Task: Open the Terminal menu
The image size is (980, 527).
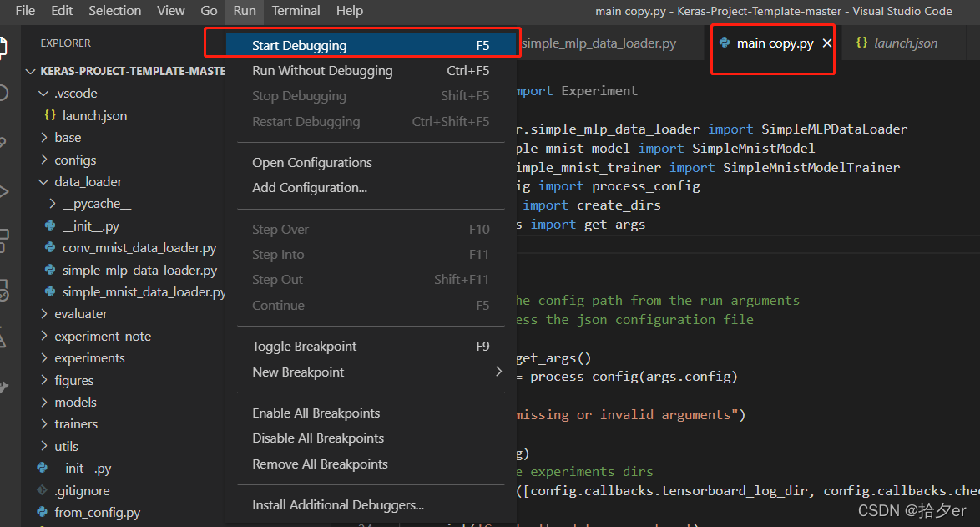Action: coord(296,11)
